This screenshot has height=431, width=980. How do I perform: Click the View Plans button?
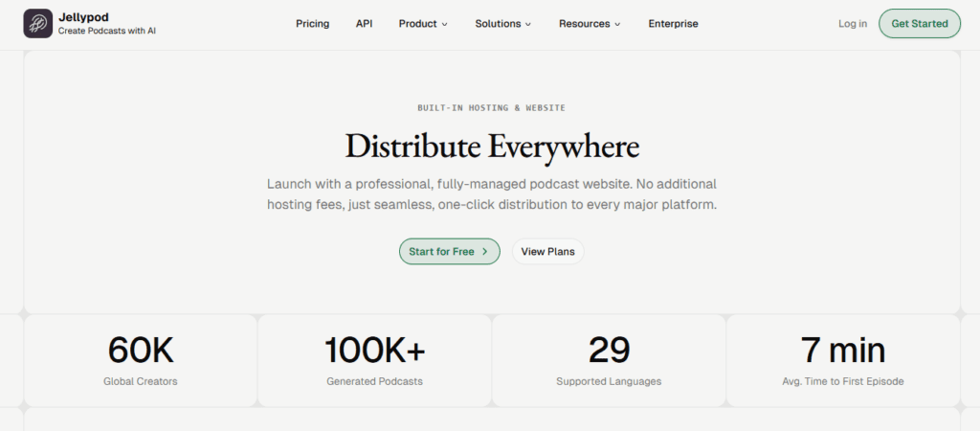tap(547, 252)
